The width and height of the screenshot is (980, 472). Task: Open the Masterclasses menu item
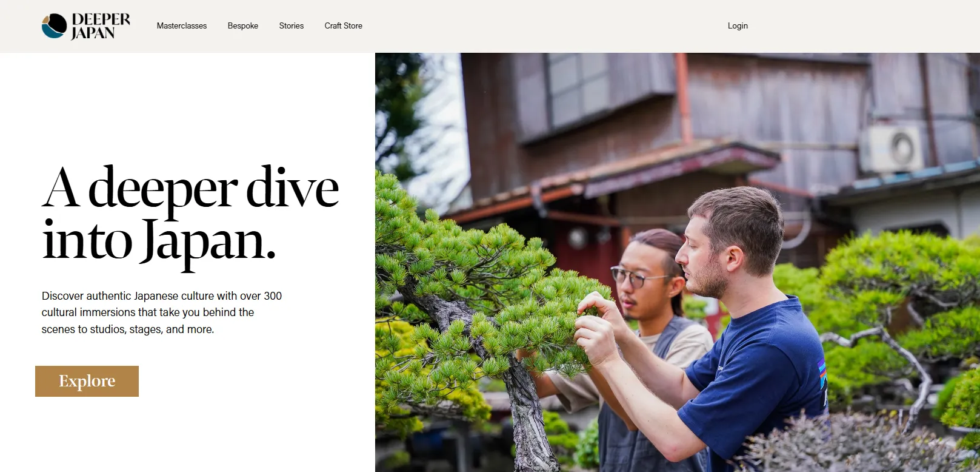182,26
